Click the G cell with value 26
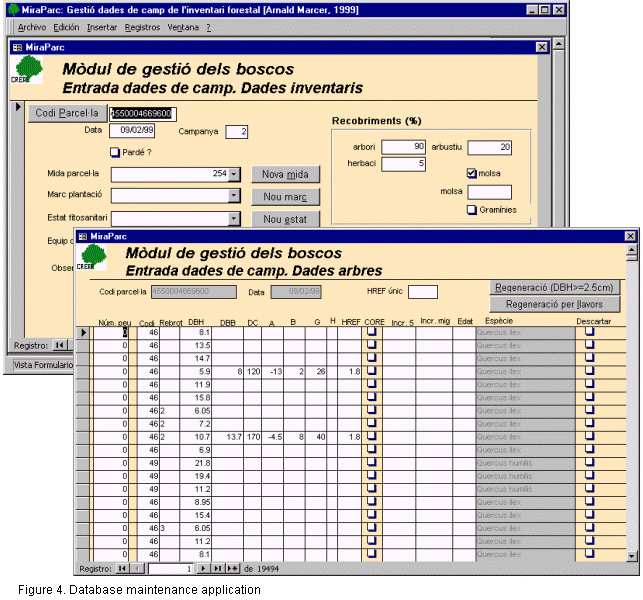The image size is (643, 600). 316,371
